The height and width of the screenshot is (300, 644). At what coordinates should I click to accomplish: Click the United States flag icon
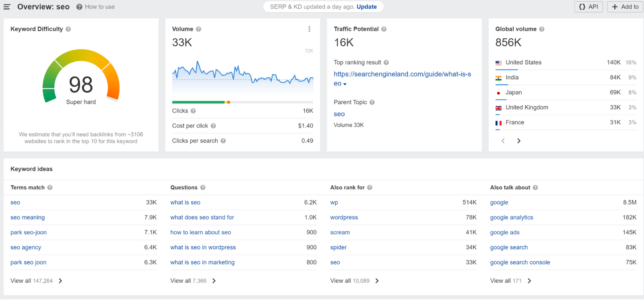point(499,63)
